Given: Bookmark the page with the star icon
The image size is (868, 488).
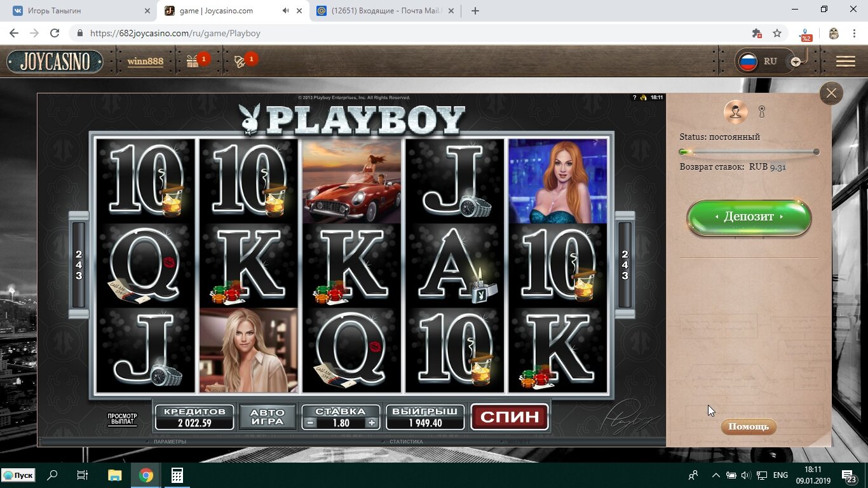Looking at the screenshot, I should tap(776, 33).
